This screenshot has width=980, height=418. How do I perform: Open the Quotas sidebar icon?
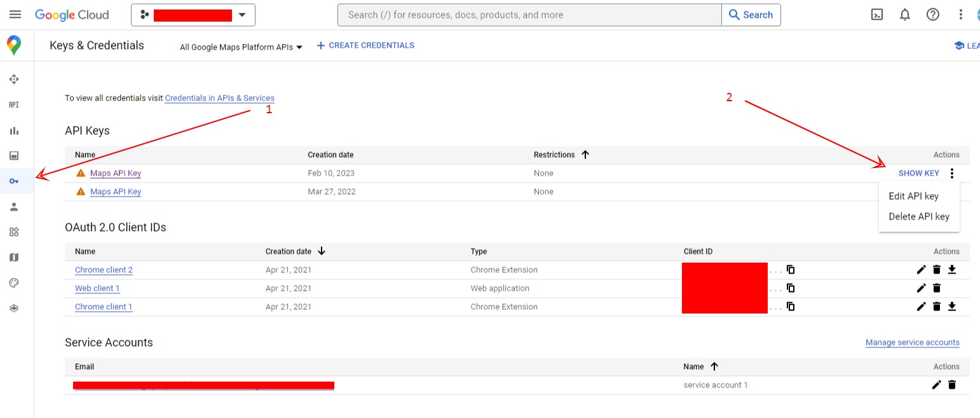click(x=14, y=155)
